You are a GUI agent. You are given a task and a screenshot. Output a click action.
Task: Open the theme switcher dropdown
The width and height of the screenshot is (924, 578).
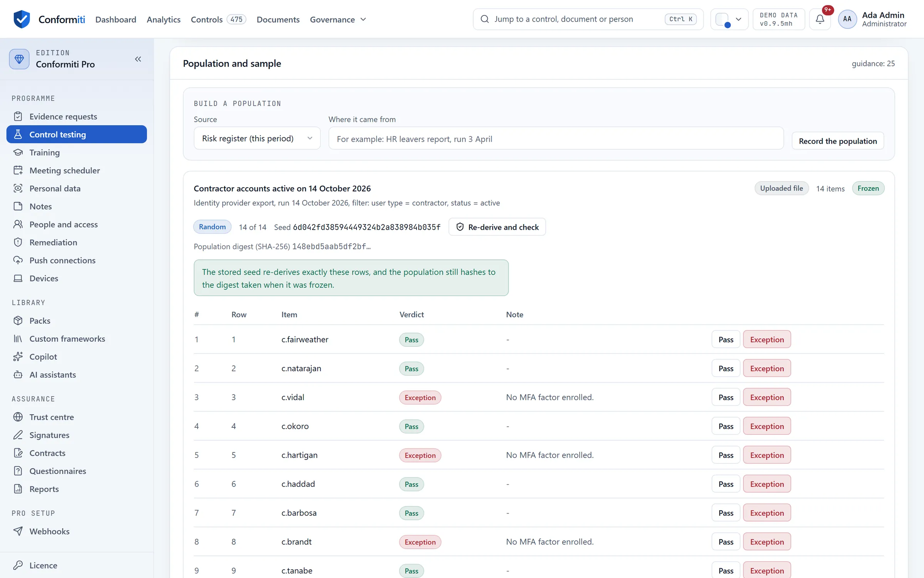point(729,19)
